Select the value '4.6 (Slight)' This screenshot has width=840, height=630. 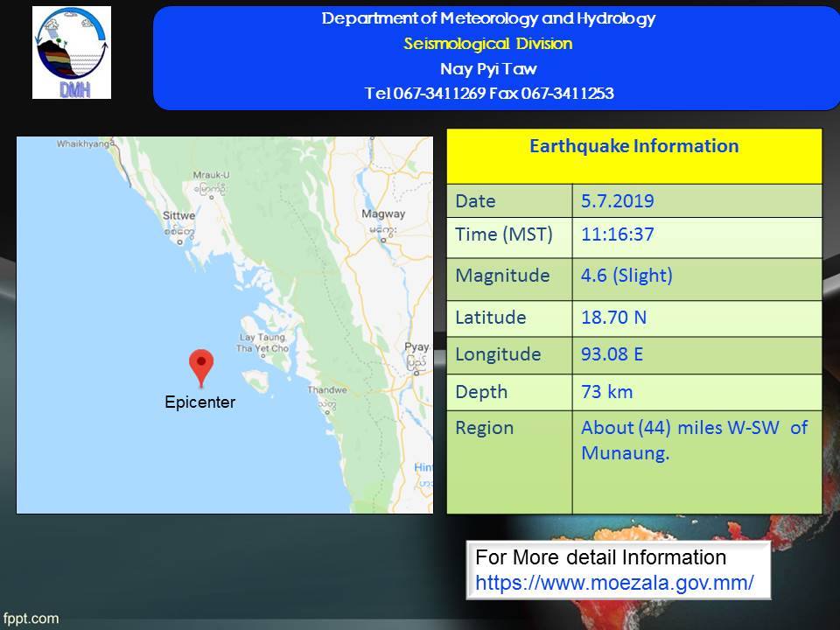tap(626, 276)
